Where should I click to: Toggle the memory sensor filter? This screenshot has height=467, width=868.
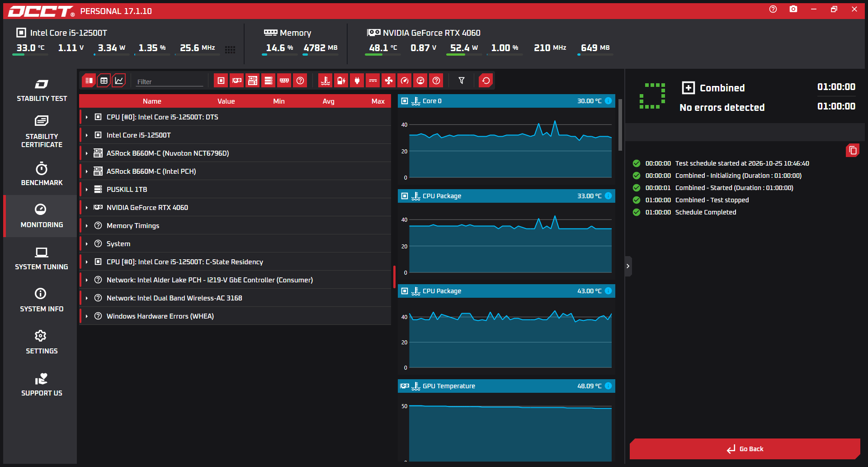point(284,81)
